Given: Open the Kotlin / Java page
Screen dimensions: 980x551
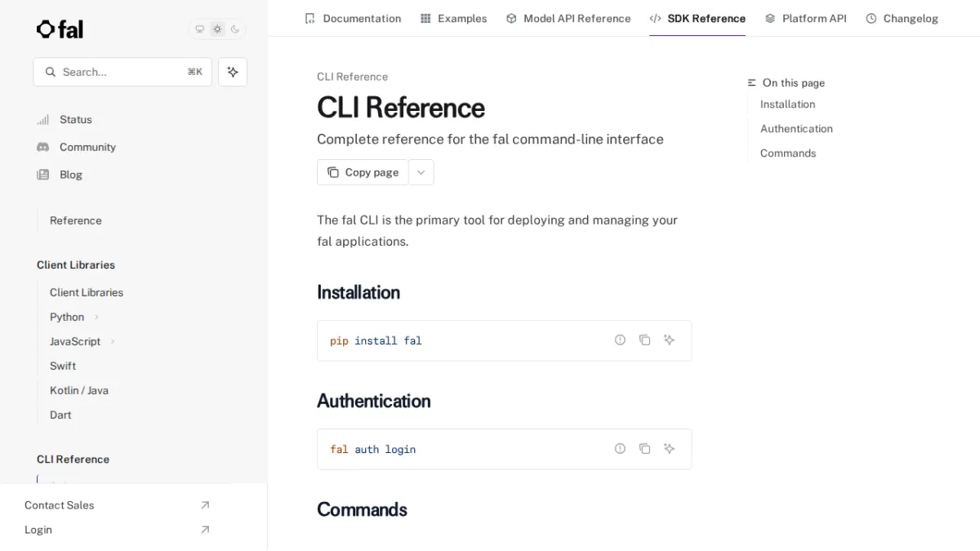Looking at the screenshot, I should coord(79,390).
